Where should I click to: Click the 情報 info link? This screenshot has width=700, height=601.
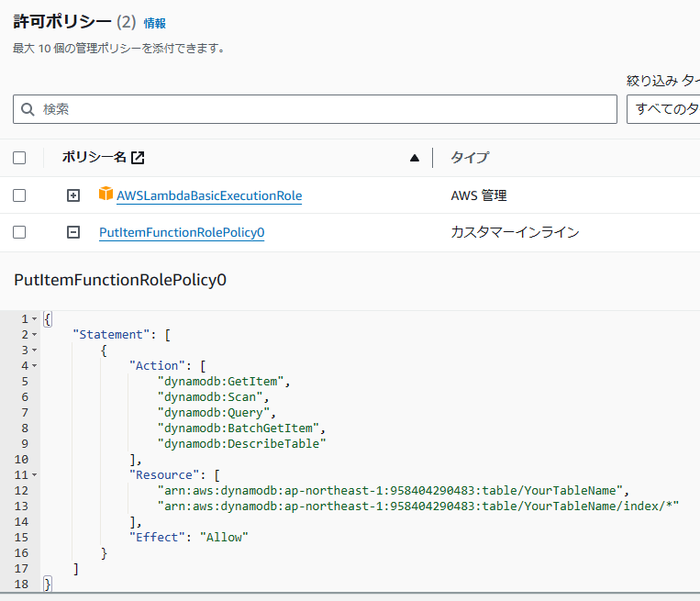pos(155,23)
